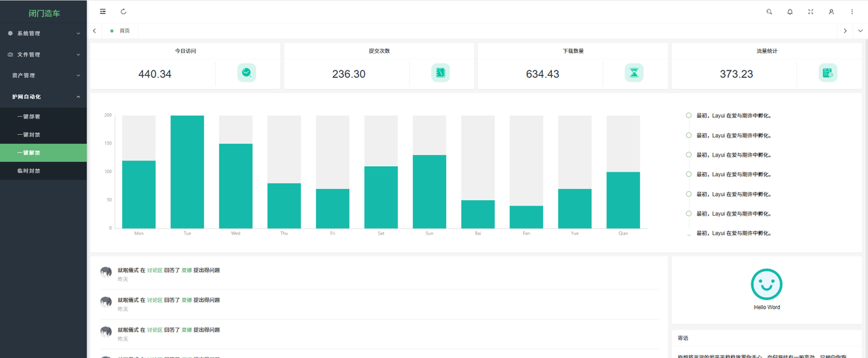Click the chart icon in 今日访问 card
The image size is (868, 358).
click(x=247, y=73)
